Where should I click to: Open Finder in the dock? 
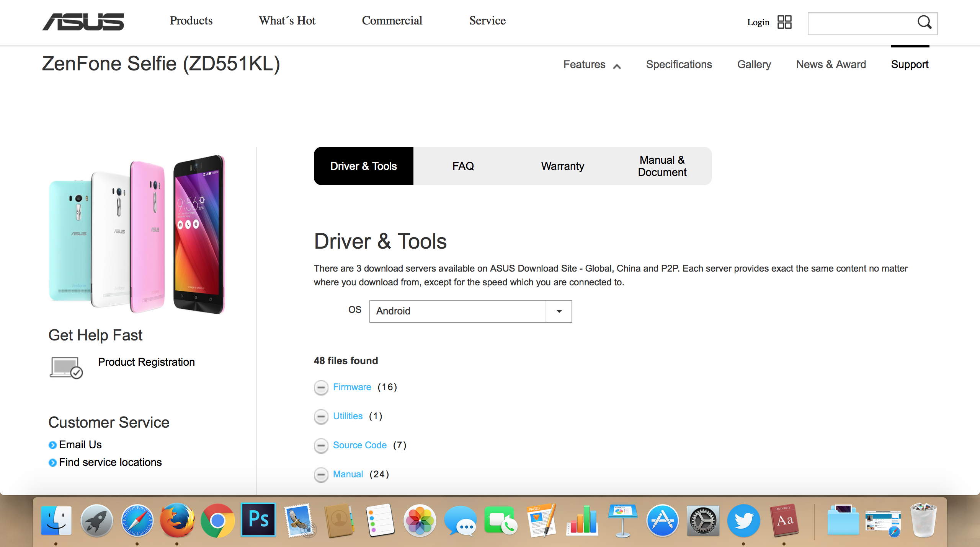(x=56, y=520)
